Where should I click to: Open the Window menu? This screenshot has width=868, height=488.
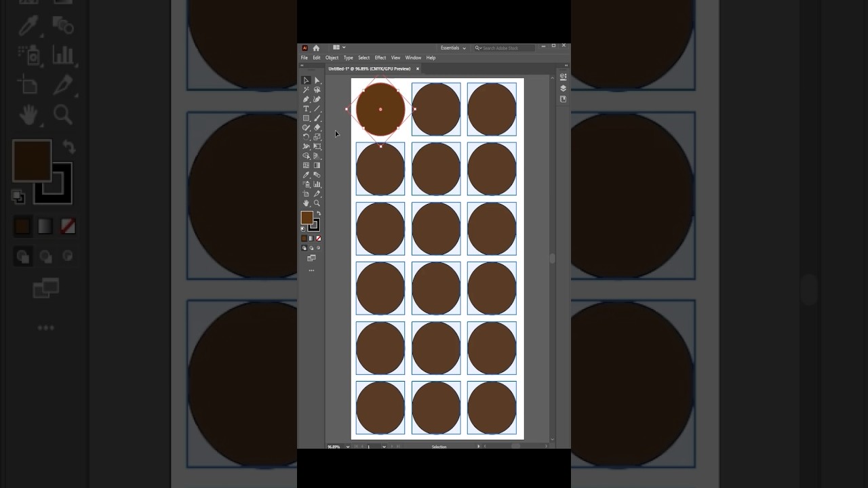point(413,58)
